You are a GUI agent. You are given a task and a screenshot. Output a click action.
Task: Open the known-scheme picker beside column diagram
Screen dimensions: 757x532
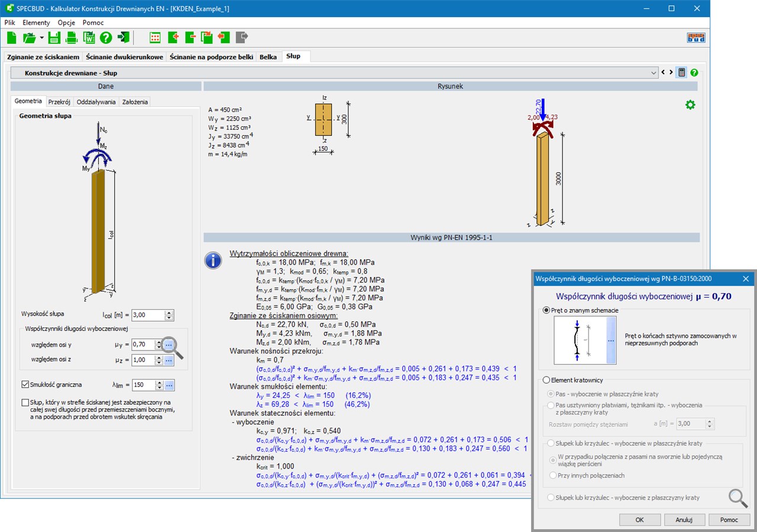(x=610, y=340)
